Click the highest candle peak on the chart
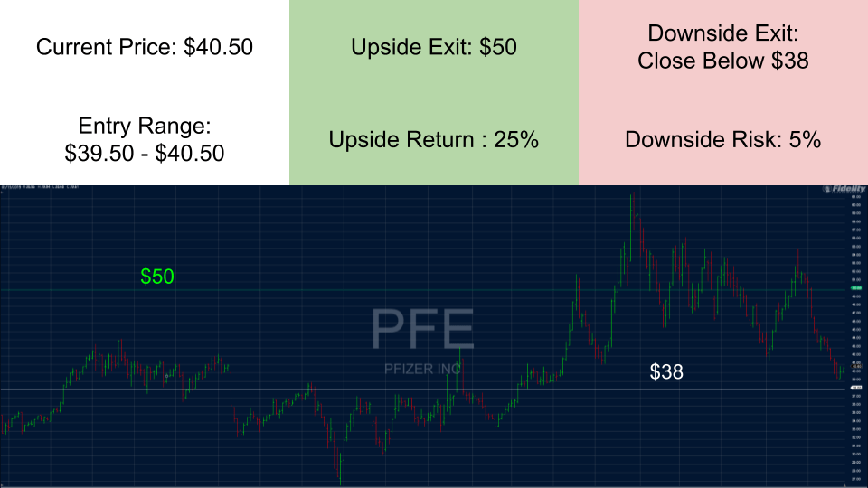The height and width of the screenshot is (488, 868). tap(633, 195)
